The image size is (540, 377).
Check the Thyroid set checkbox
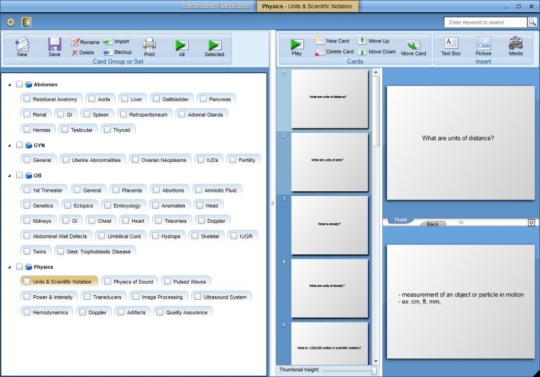pyautogui.click(x=107, y=129)
